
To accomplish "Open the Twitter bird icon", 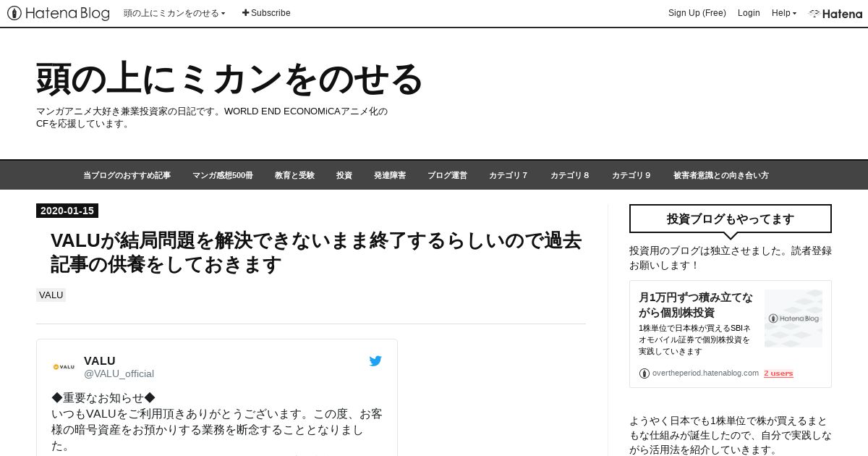I will pos(375,360).
